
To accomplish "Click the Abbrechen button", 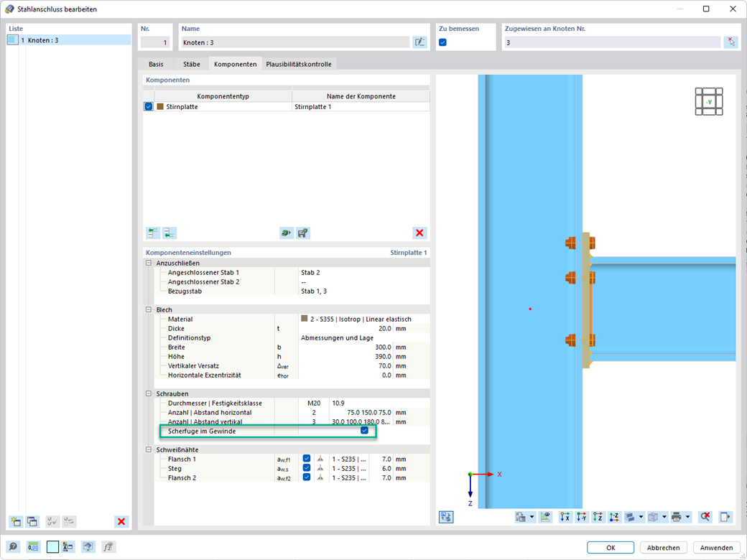I will (x=663, y=548).
